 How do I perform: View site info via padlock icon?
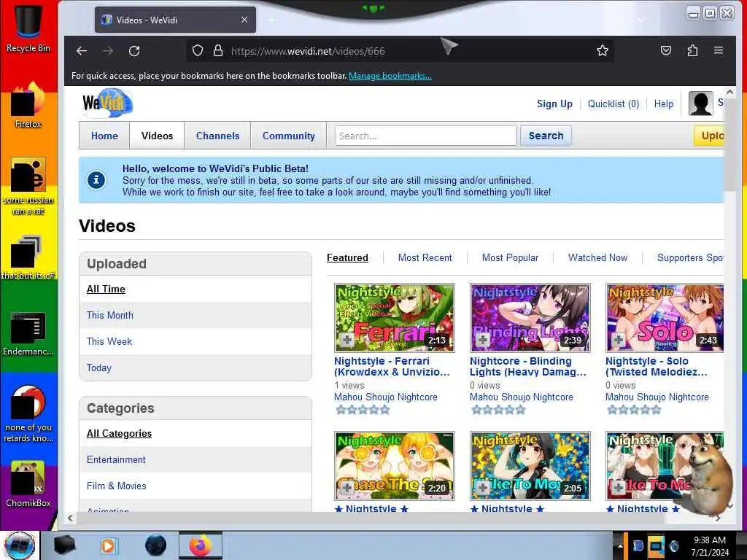217,51
